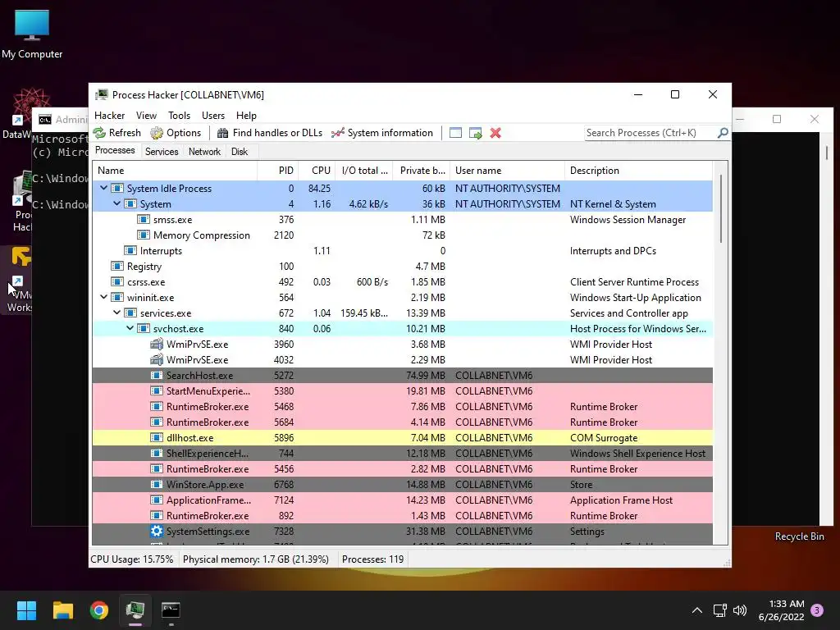This screenshot has width=840, height=630.
Task: Click the Memory Compression process icon
Action: (143, 235)
